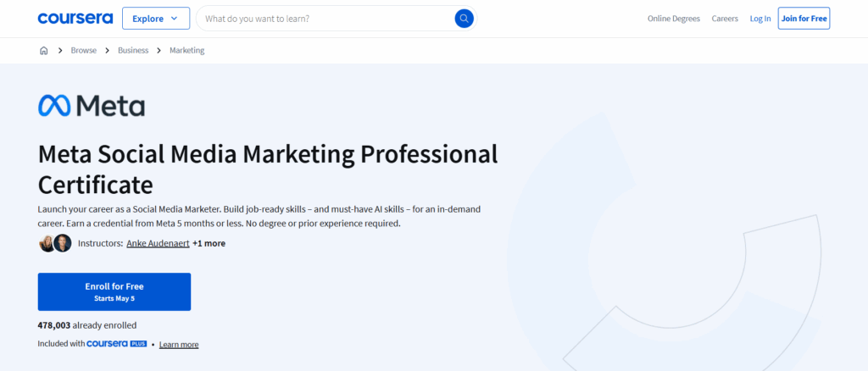Open the Explore dropdown

pos(156,19)
